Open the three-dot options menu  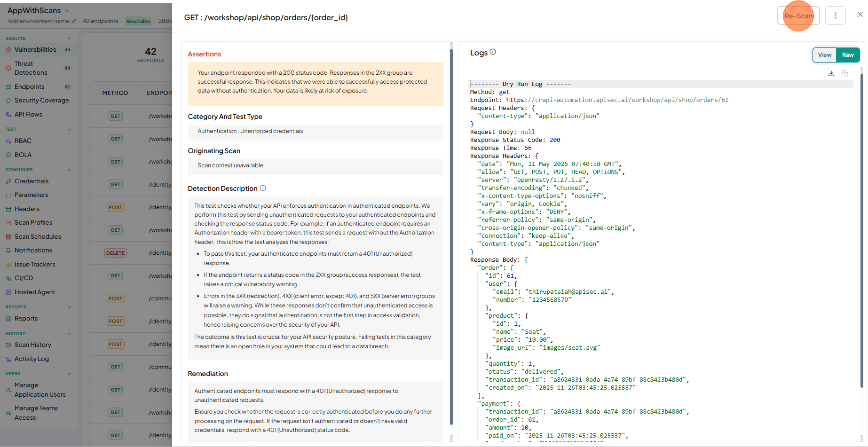click(x=836, y=16)
